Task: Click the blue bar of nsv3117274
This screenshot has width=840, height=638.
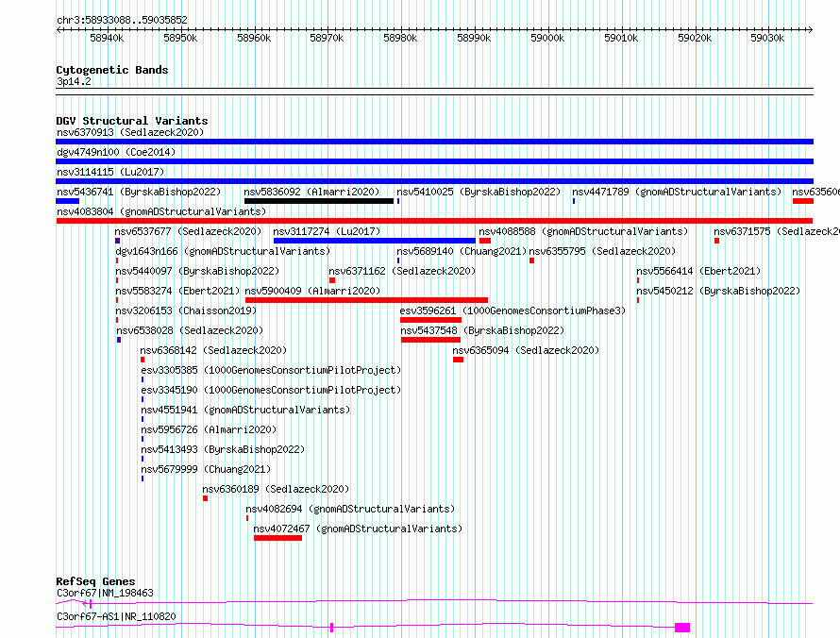Action: click(x=375, y=241)
